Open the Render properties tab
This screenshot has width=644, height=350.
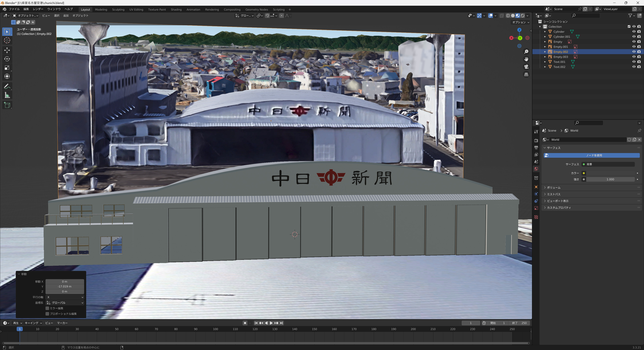(x=536, y=140)
